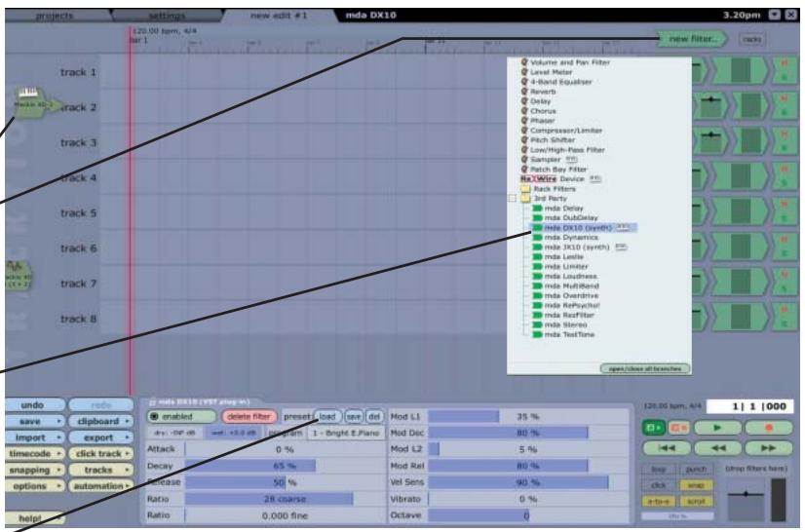Click the open/close all branches button
The height and width of the screenshot is (532, 805).
pos(645,368)
